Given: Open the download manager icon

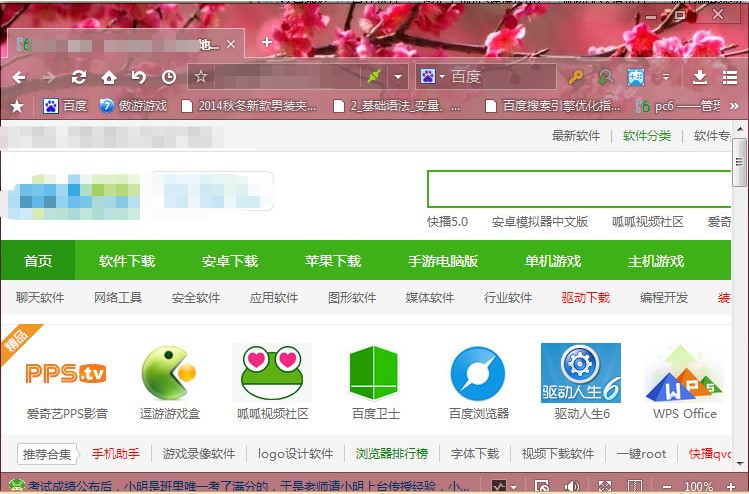Looking at the screenshot, I should click(700, 77).
